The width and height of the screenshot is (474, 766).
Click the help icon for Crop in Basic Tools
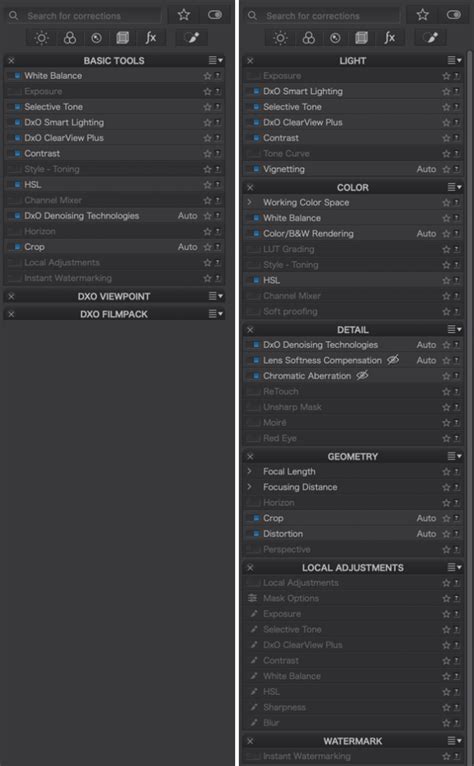click(217, 247)
